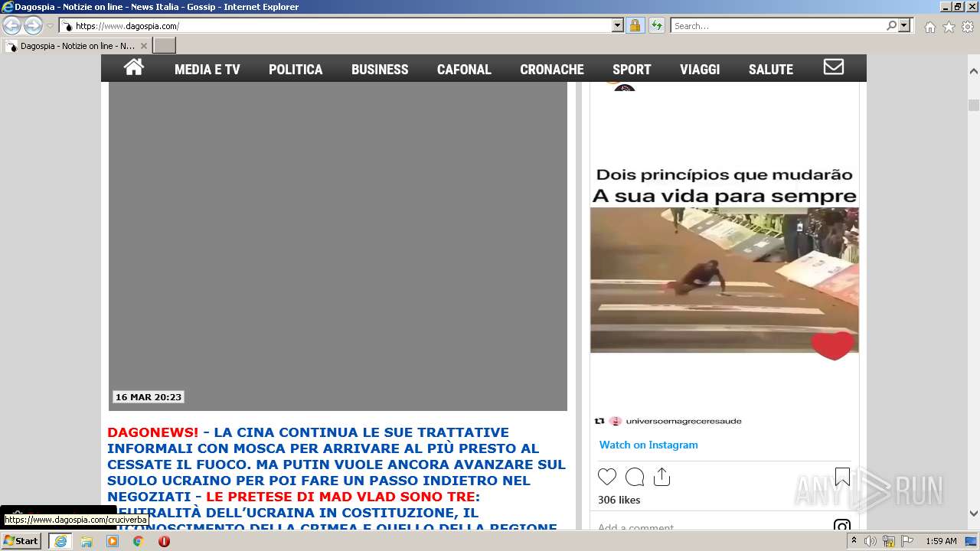Click the security lock icon in address bar

(x=635, y=26)
